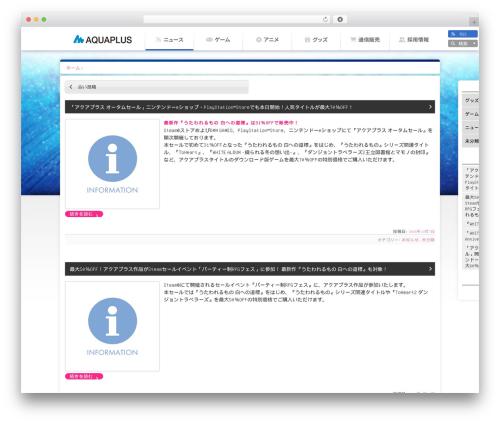Open the ニュース (News) tab
The height and width of the screenshot is (423, 500).
tap(169, 40)
